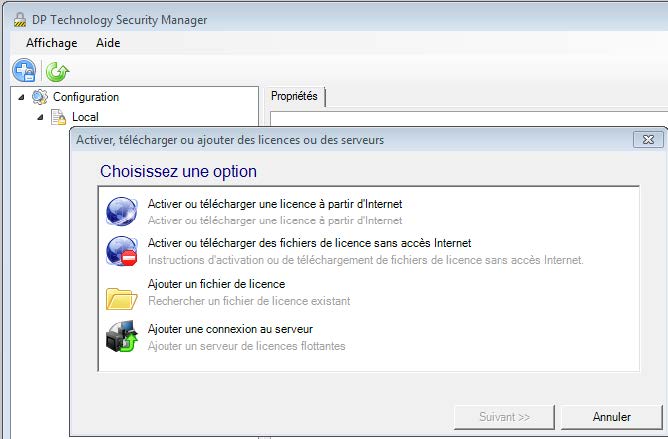Click the globe icon for Internet license activation
This screenshot has width=668, height=439.
click(x=121, y=211)
